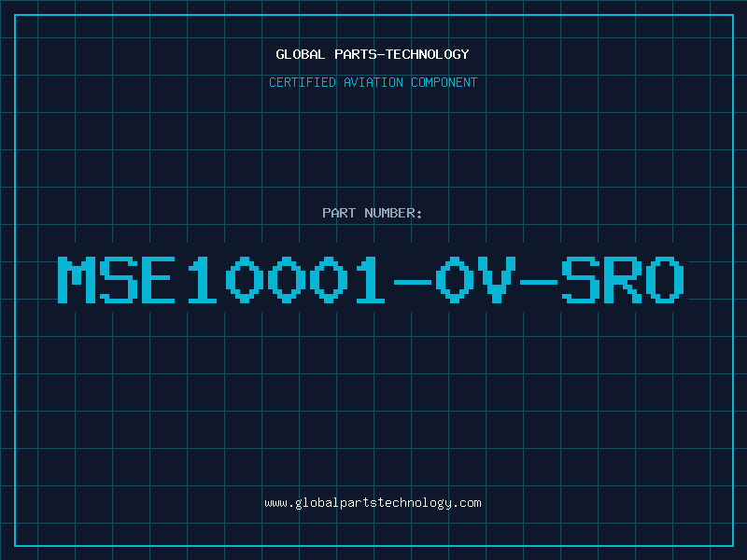Select the word AVIATION in the subtitle
This screenshot has width=747, height=560.
point(373,82)
